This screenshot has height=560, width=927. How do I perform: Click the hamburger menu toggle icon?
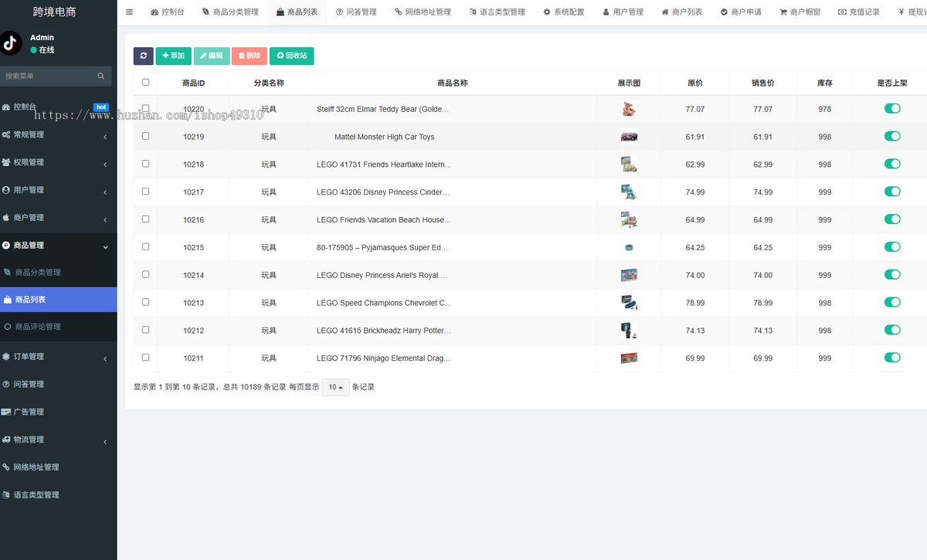(129, 12)
